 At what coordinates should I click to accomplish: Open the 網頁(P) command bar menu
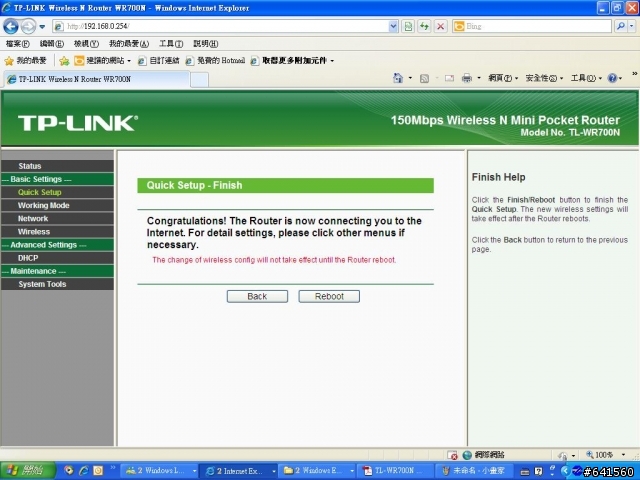[503, 78]
